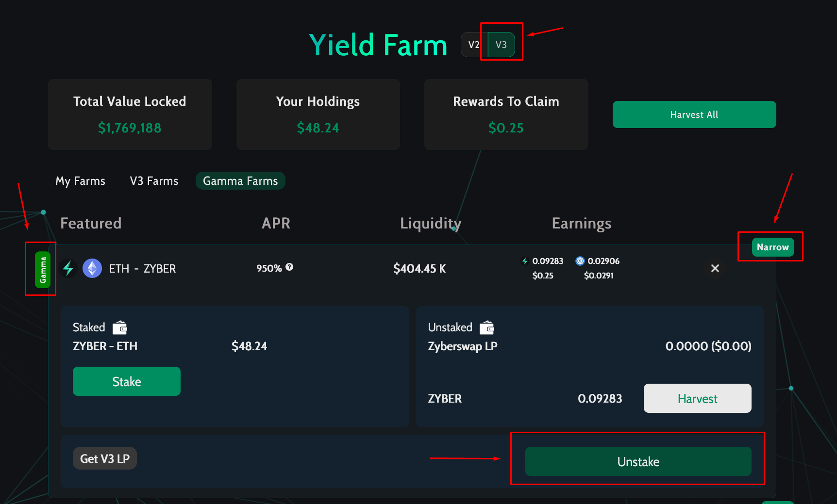Harvest the ZYBER rewards
This screenshot has height=504, width=837.
pyautogui.click(x=697, y=398)
